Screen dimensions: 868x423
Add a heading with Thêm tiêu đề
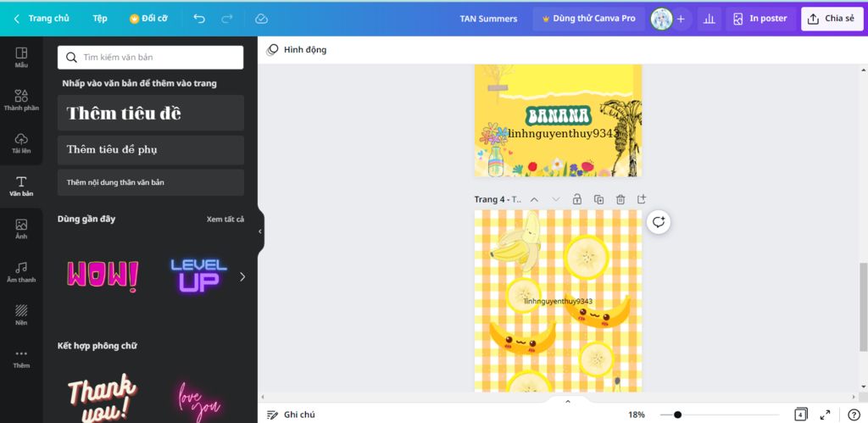click(x=151, y=113)
